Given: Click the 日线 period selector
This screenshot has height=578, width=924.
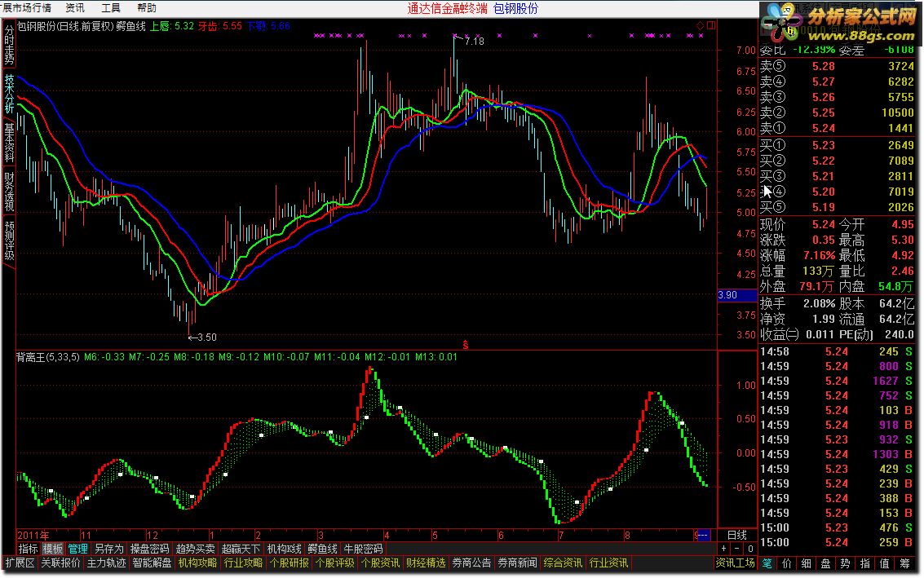Looking at the screenshot, I should click(737, 535).
